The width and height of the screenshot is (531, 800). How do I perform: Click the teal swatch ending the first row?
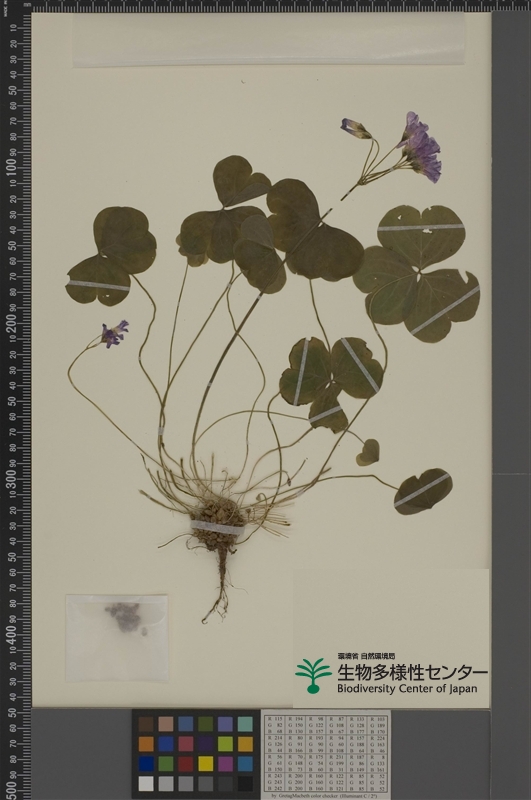point(245,723)
